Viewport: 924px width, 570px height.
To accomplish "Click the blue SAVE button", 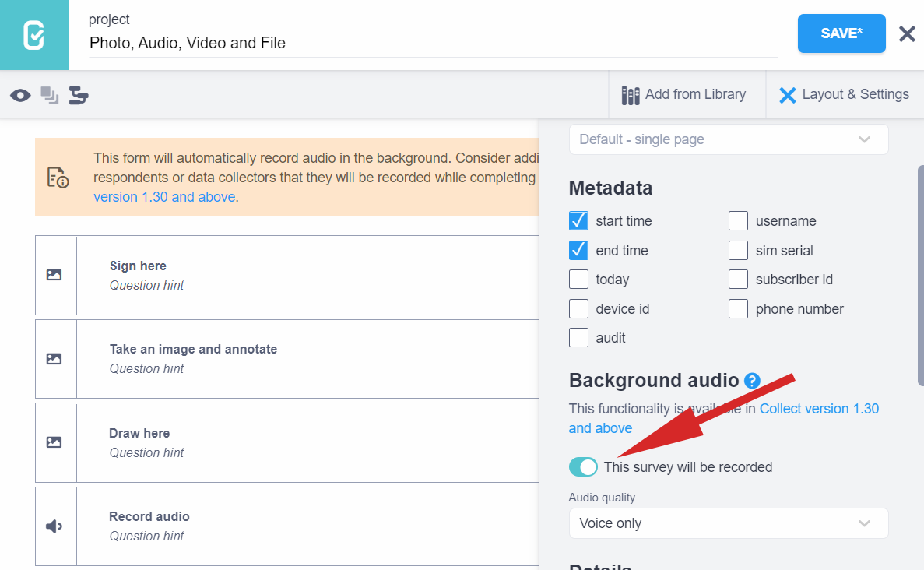I will tap(841, 33).
